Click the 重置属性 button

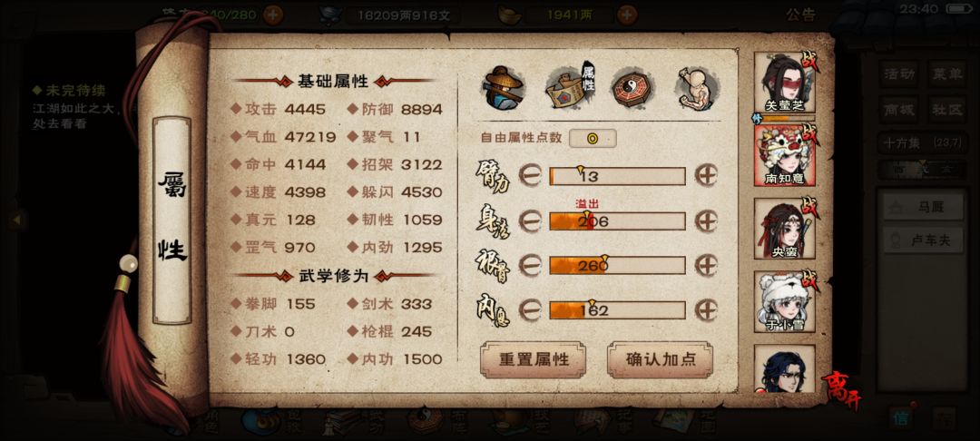pos(534,360)
